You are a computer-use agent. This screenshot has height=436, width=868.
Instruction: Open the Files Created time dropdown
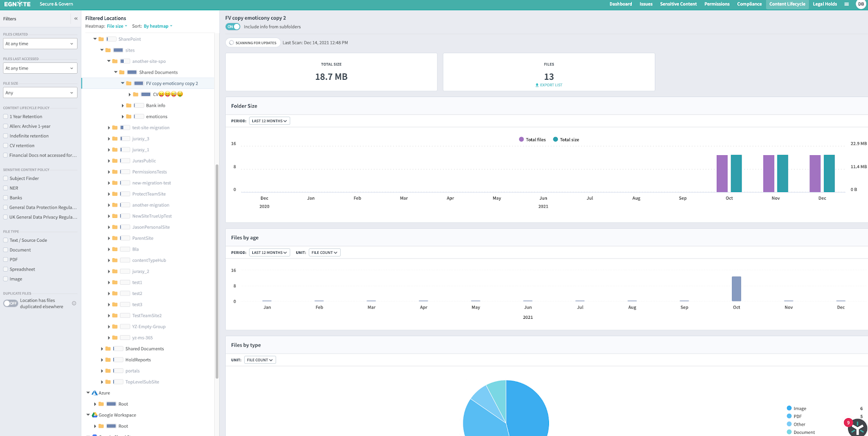[x=40, y=44]
